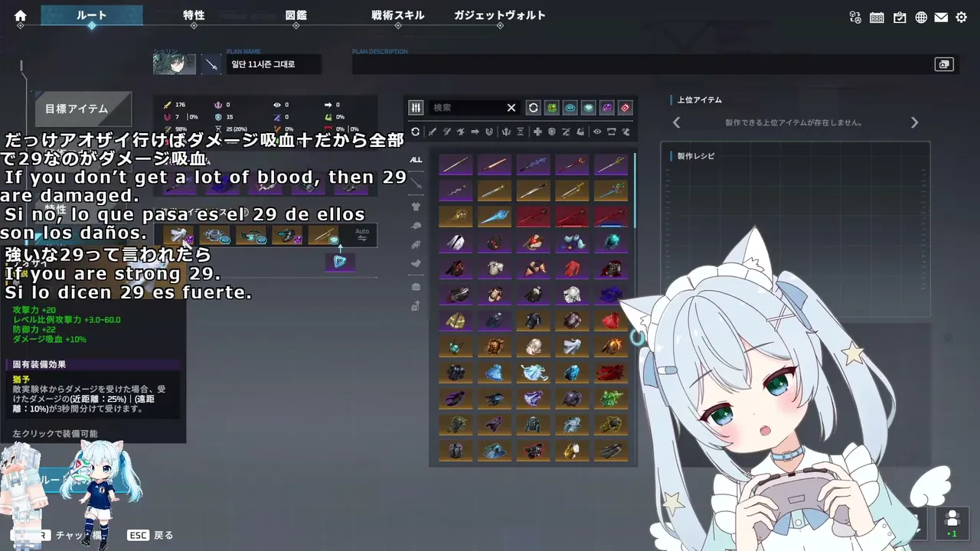Image resolution: width=980 pixels, height=551 pixels.
Task: Toggle the flexed arm stat filter
Action: click(x=580, y=132)
